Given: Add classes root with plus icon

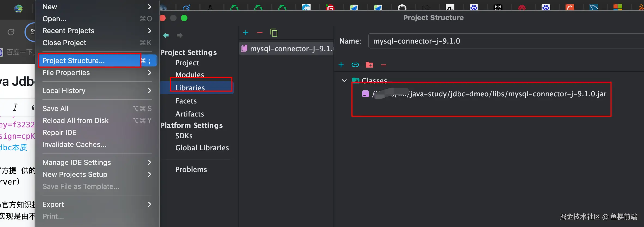Looking at the screenshot, I should click(341, 65).
